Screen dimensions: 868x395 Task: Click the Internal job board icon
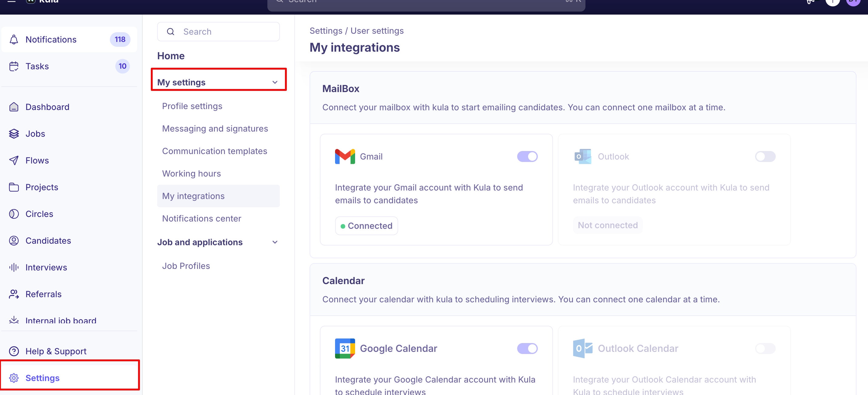[14, 319]
